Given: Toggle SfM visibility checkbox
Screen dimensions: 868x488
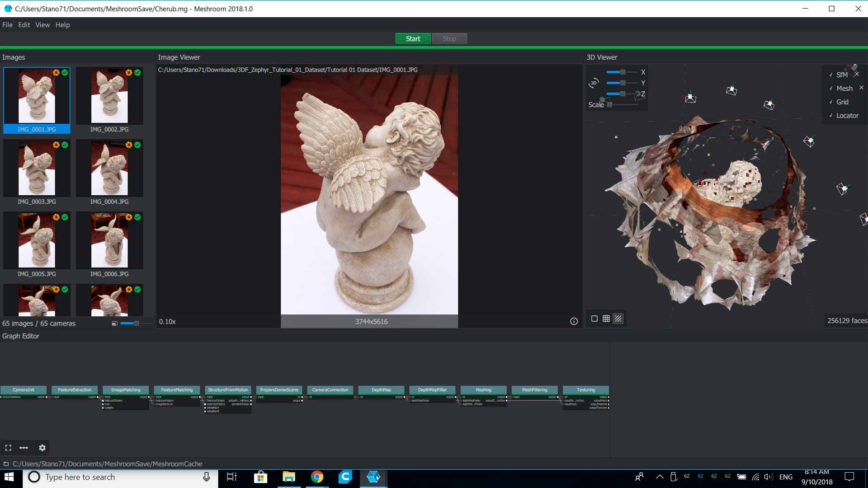Looking at the screenshot, I should pos(831,75).
